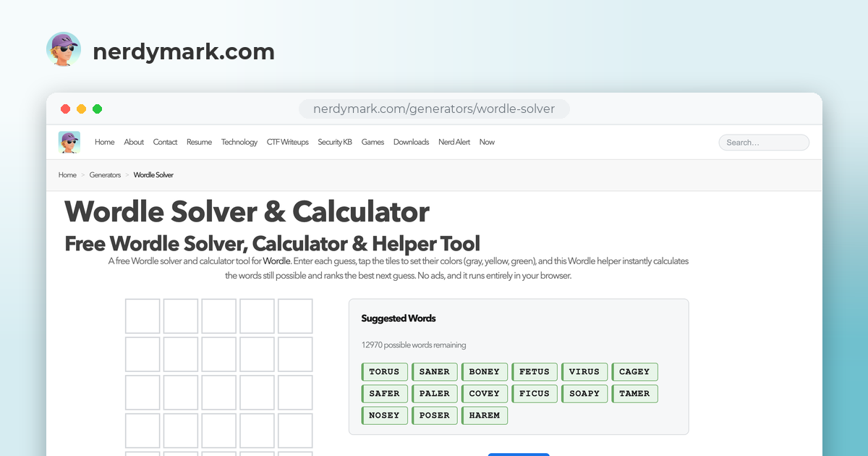The image size is (868, 456).
Task: Open the Resume link in navbar
Action: [199, 142]
